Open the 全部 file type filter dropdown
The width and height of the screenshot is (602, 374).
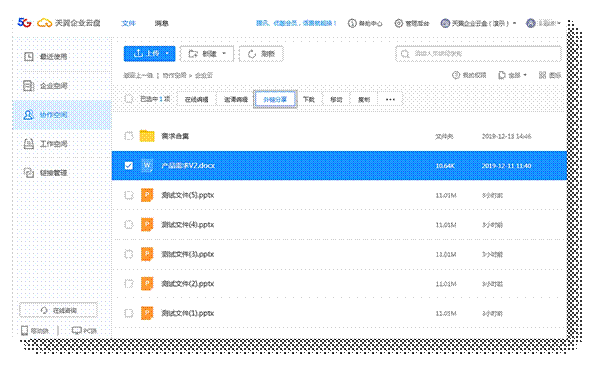pos(513,75)
